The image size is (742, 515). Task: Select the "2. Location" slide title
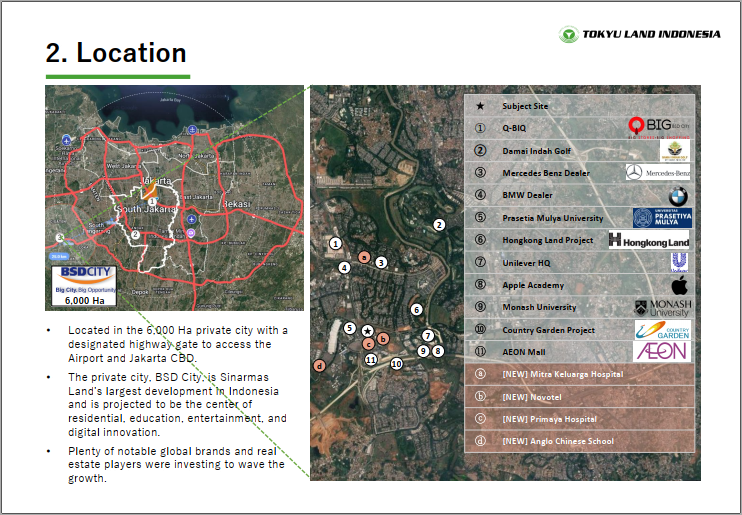[x=116, y=53]
